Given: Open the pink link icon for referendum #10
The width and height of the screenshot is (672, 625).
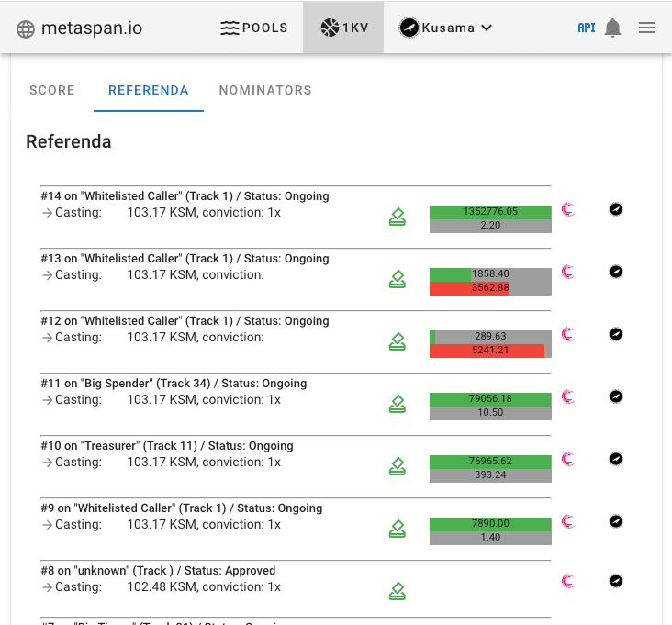Looking at the screenshot, I should [x=568, y=459].
